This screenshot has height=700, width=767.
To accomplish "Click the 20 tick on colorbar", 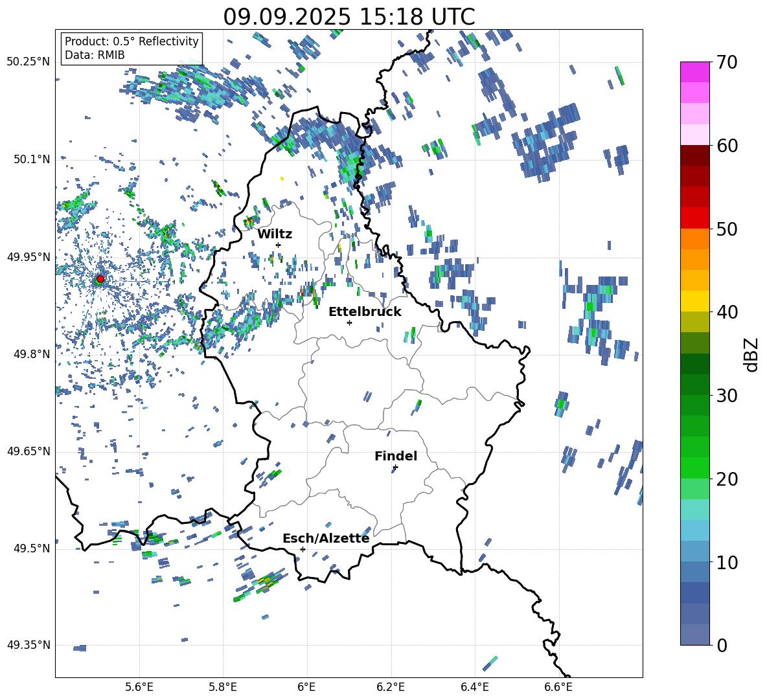I will [x=727, y=479].
